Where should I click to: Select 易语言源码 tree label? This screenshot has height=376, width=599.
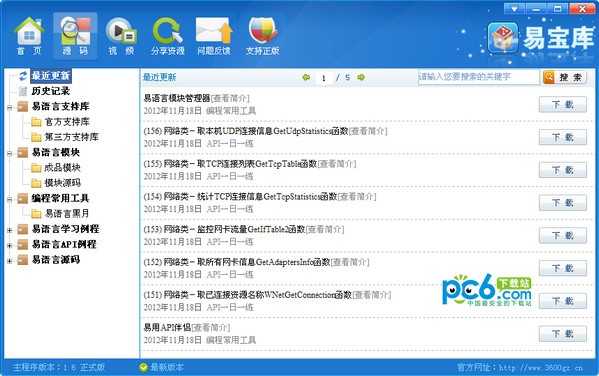pos(56,259)
